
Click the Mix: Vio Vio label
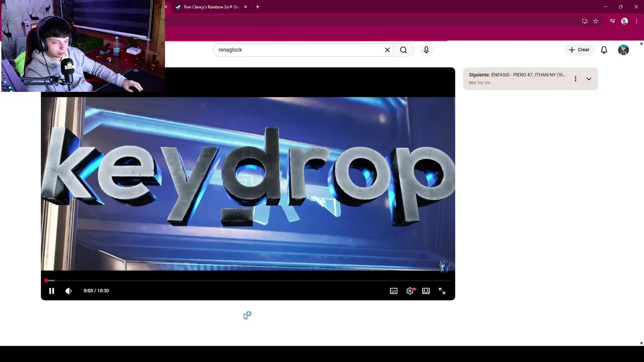(x=479, y=83)
